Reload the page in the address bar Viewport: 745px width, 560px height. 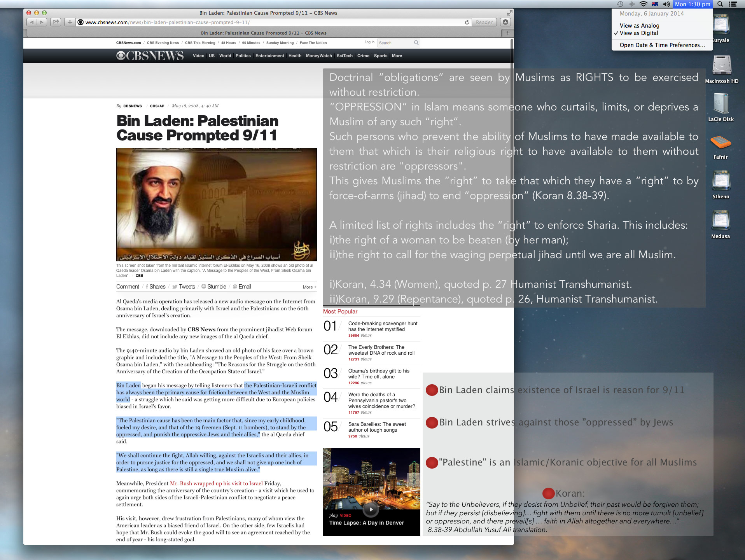(467, 22)
